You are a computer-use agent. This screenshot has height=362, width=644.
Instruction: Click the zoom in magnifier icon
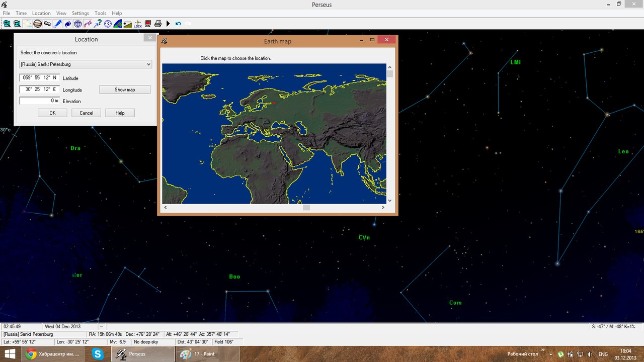tap(7, 24)
